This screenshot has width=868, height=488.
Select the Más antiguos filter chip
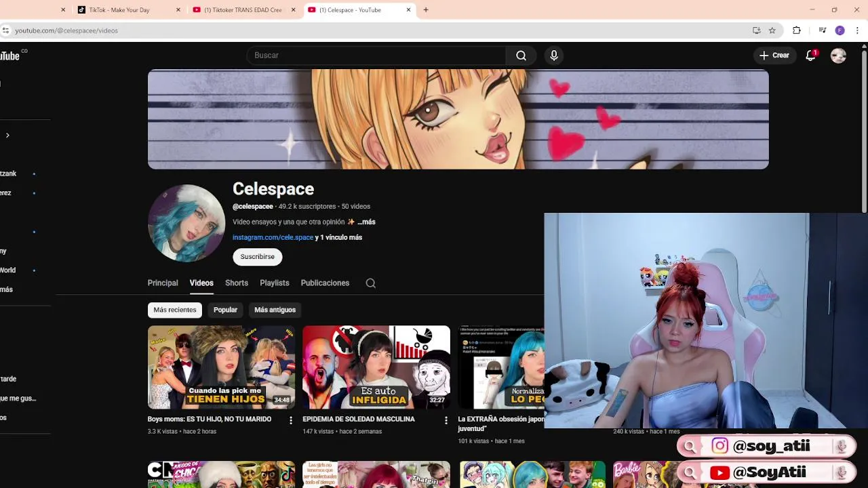coord(275,310)
